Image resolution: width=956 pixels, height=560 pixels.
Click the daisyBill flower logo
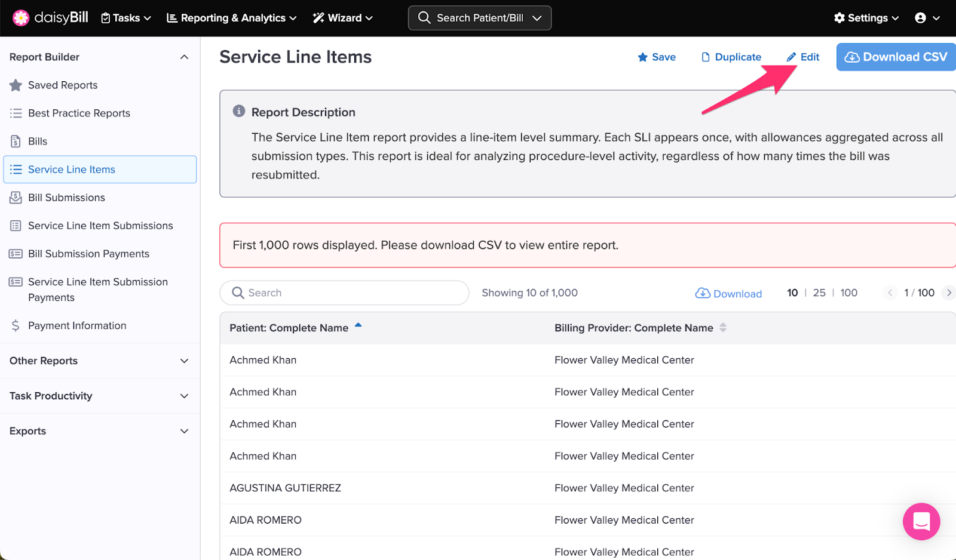[x=21, y=18]
